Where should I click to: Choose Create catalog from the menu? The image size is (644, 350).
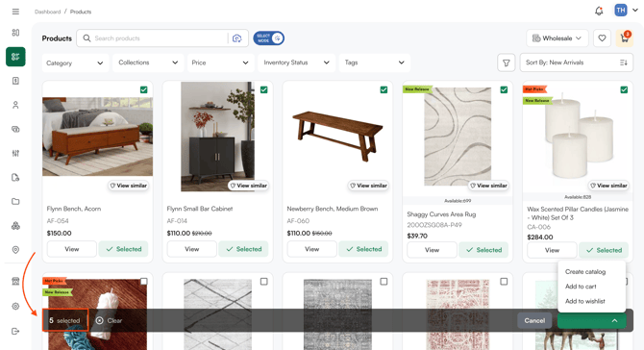585,271
